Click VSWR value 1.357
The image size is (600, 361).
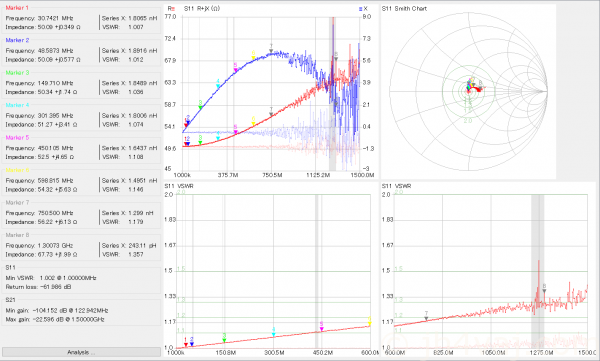pyautogui.click(x=136, y=255)
